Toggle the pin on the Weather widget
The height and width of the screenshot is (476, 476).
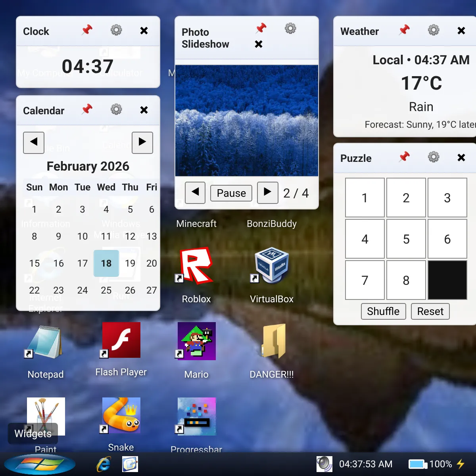pos(404,30)
